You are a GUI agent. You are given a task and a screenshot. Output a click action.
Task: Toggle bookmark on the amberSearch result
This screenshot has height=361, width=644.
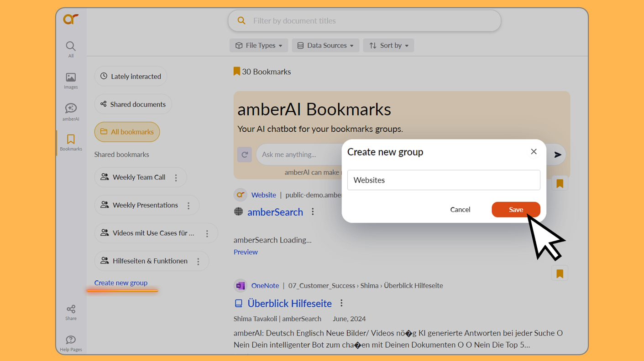(560, 184)
